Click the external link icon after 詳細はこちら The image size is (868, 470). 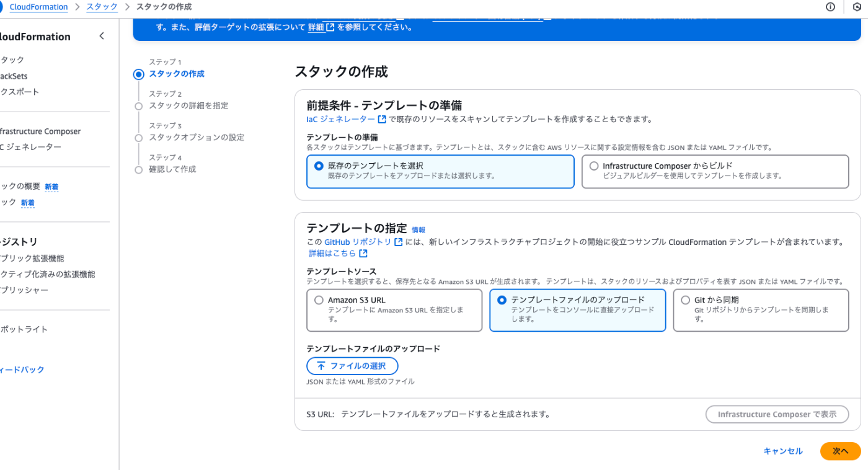point(363,254)
